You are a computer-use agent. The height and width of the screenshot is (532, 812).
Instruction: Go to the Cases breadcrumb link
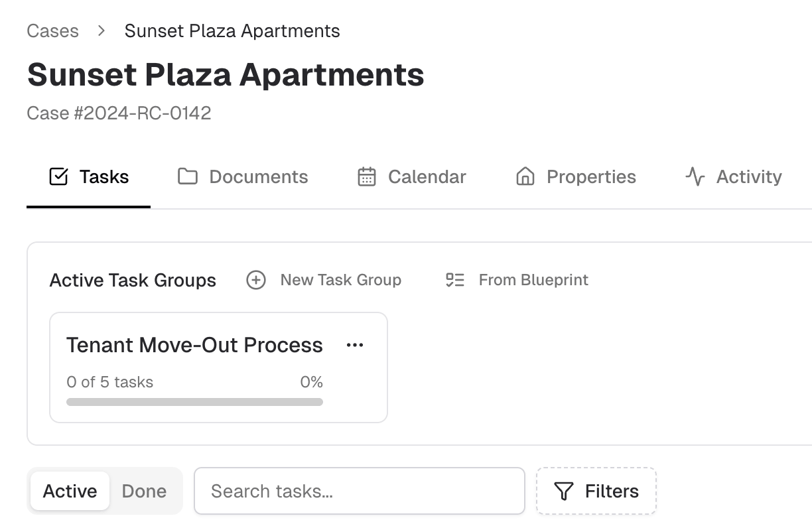[x=52, y=31]
